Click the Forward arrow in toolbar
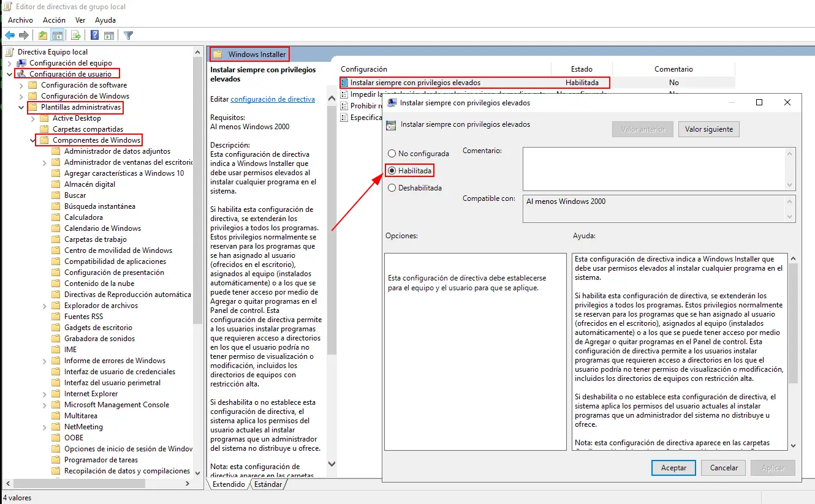815x504 pixels. tap(24, 35)
